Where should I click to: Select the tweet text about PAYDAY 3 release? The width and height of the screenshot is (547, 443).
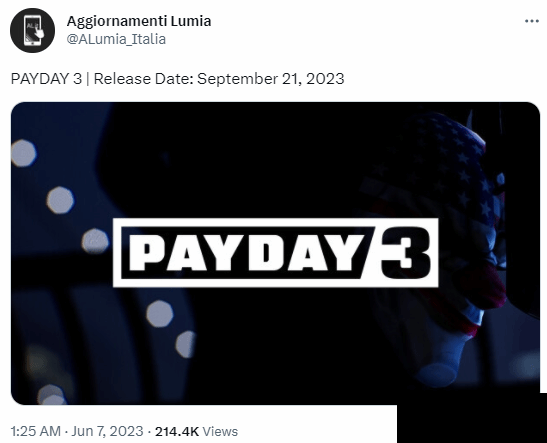point(178,78)
